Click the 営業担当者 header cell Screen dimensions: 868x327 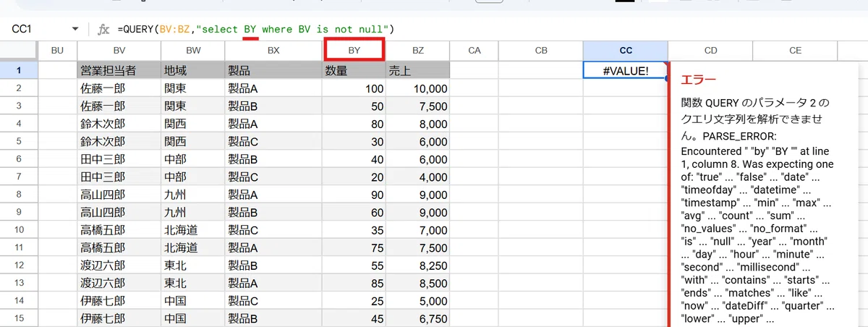[x=119, y=70]
